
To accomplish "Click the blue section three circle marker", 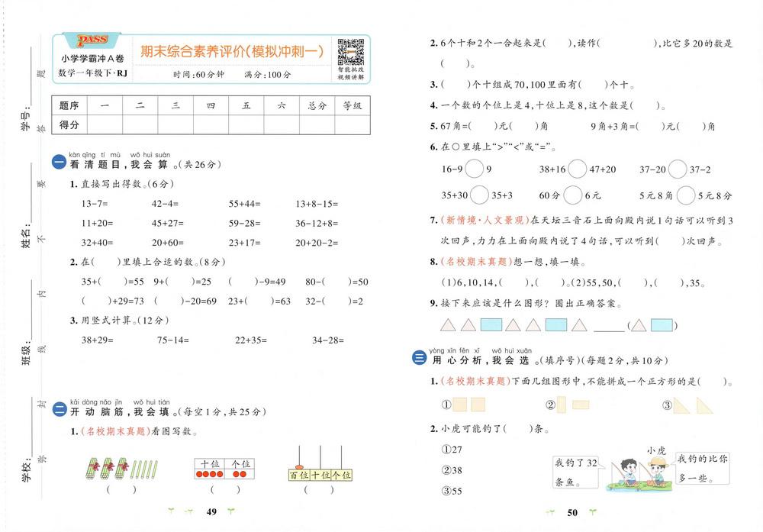I will point(419,358).
